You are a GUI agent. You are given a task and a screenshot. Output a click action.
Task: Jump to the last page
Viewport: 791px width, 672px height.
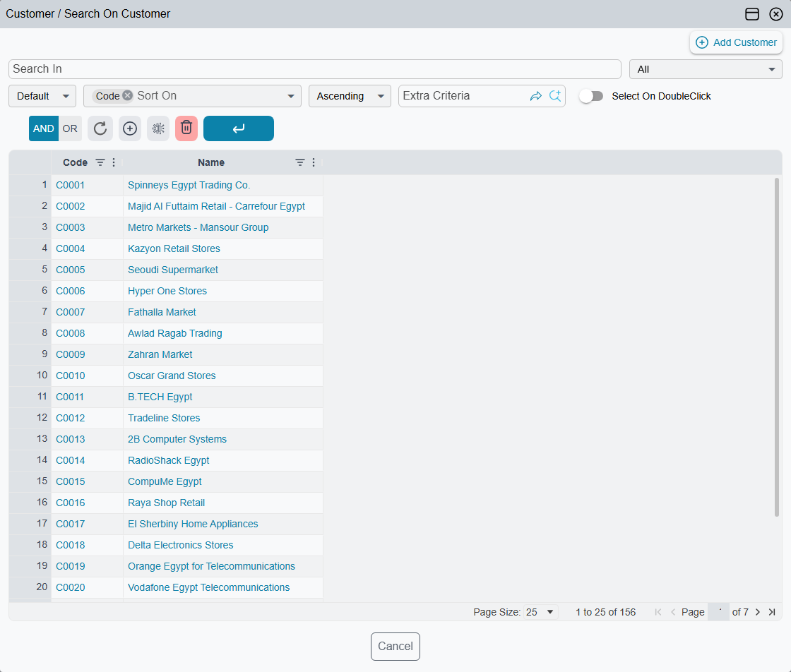(x=772, y=612)
